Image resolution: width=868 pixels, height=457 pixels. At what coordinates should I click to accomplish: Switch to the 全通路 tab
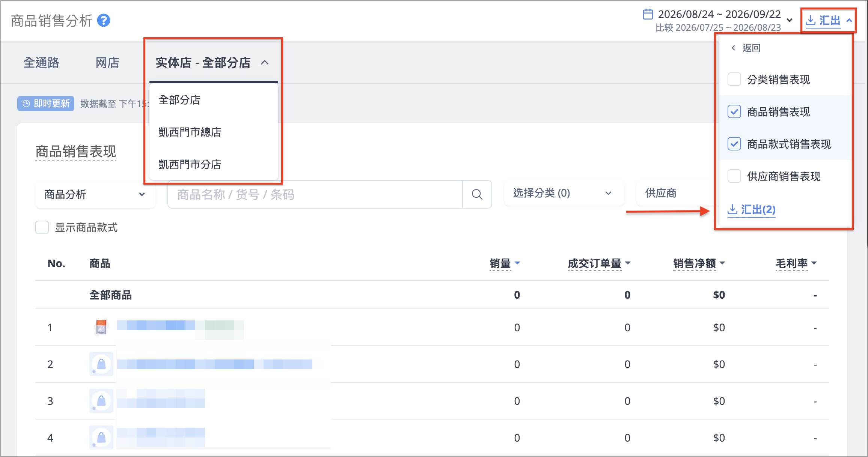(41, 63)
